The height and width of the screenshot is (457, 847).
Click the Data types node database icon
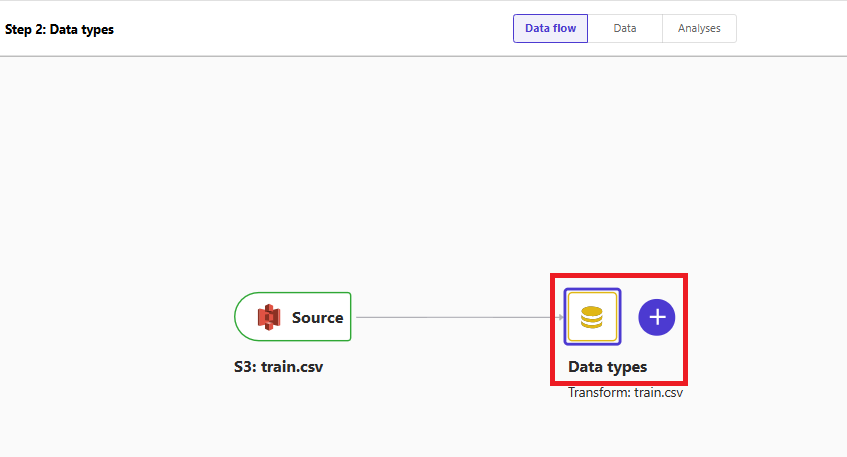pos(592,317)
